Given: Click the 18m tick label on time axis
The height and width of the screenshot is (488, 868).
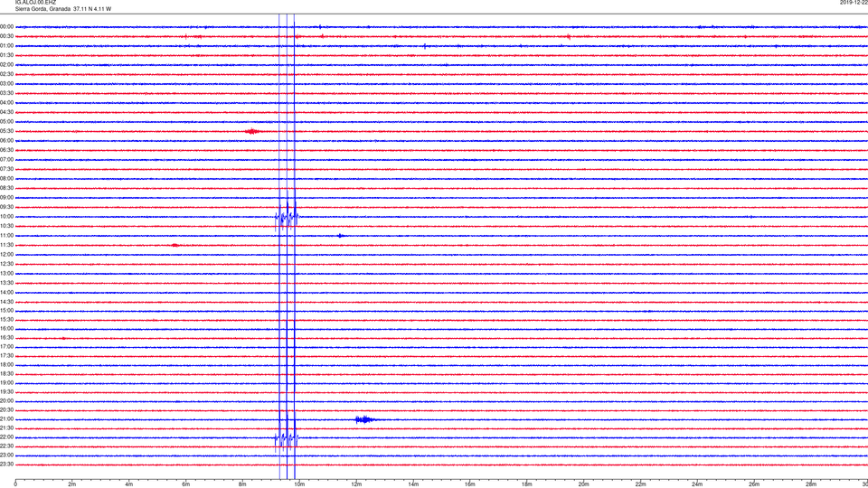Looking at the screenshot, I should tap(527, 484).
